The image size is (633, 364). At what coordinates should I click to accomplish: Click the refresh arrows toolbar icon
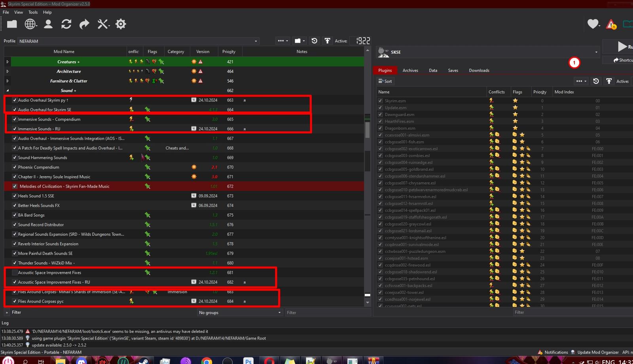pyautogui.click(x=66, y=24)
